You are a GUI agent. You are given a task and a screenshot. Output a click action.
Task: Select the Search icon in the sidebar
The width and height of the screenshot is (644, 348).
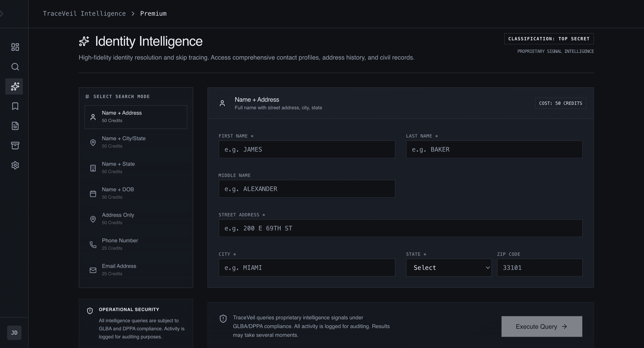click(x=15, y=67)
